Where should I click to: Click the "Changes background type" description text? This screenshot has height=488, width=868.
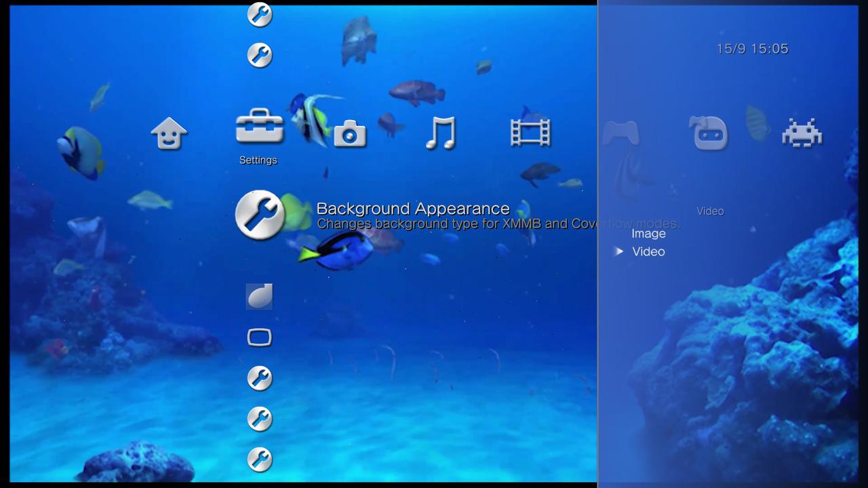click(498, 224)
